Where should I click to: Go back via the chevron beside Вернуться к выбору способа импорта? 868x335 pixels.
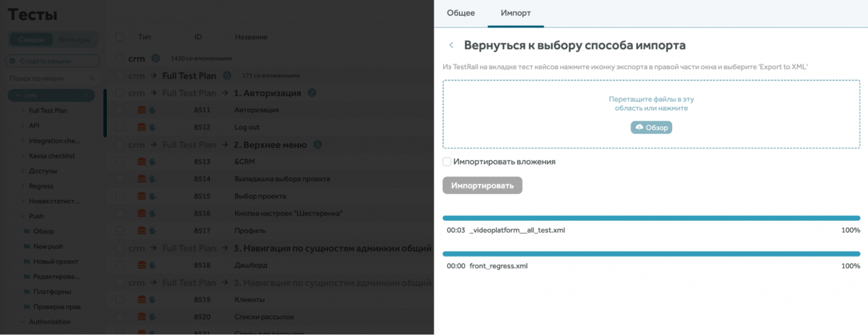pyautogui.click(x=451, y=45)
